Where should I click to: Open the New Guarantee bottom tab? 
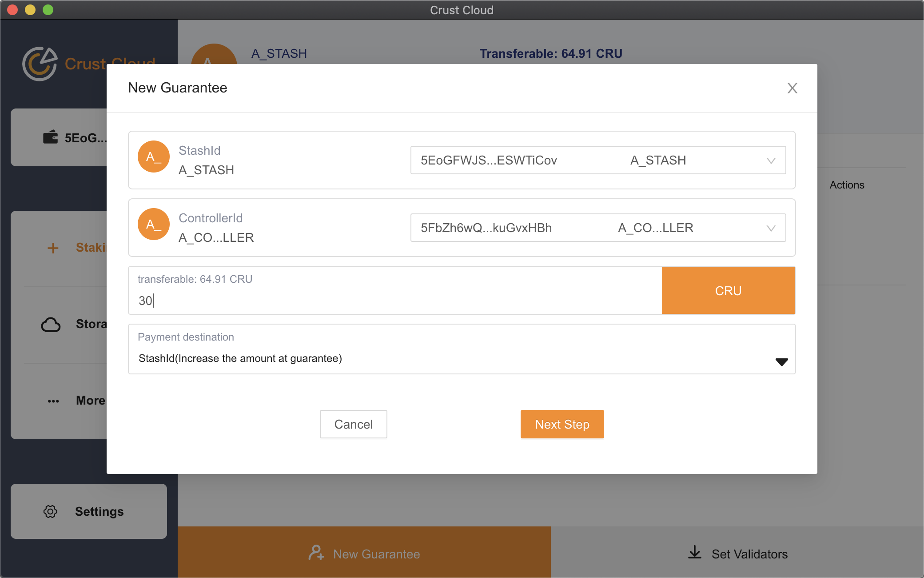pos(364,554)
